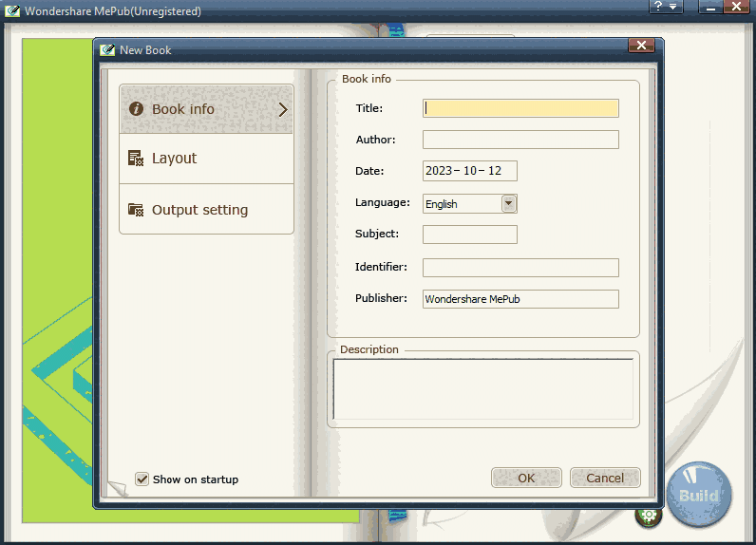Click the page curl corner icon

pos(117,489)
